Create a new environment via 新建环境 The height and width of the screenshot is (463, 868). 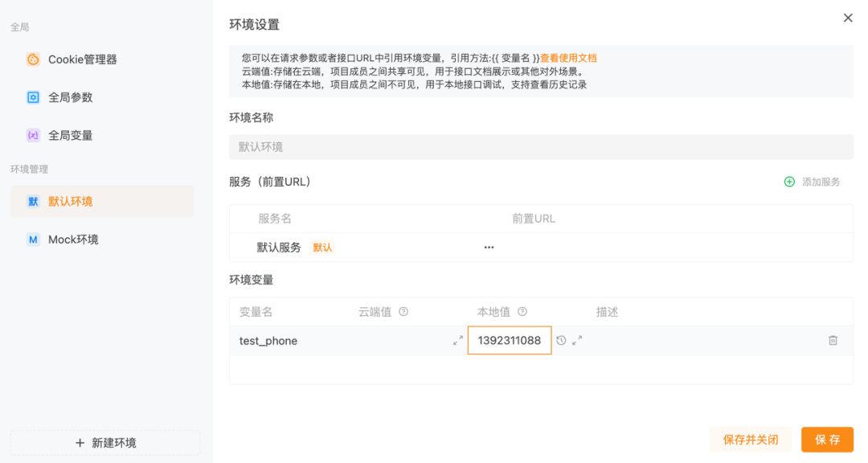pos(104,442)
